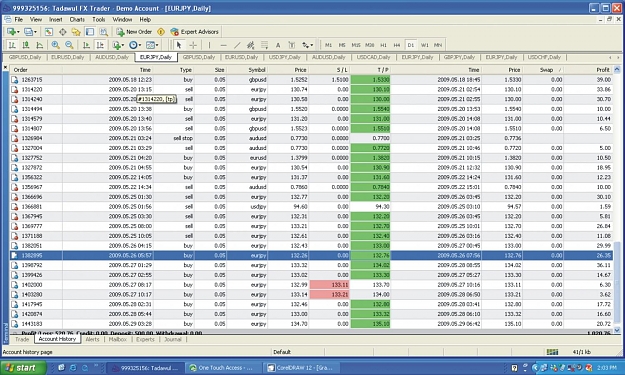Viewport: 625px width, 375px height.
Task: Toggle Chart Shift
Action: pyautogui.click(x=100, y=45)
